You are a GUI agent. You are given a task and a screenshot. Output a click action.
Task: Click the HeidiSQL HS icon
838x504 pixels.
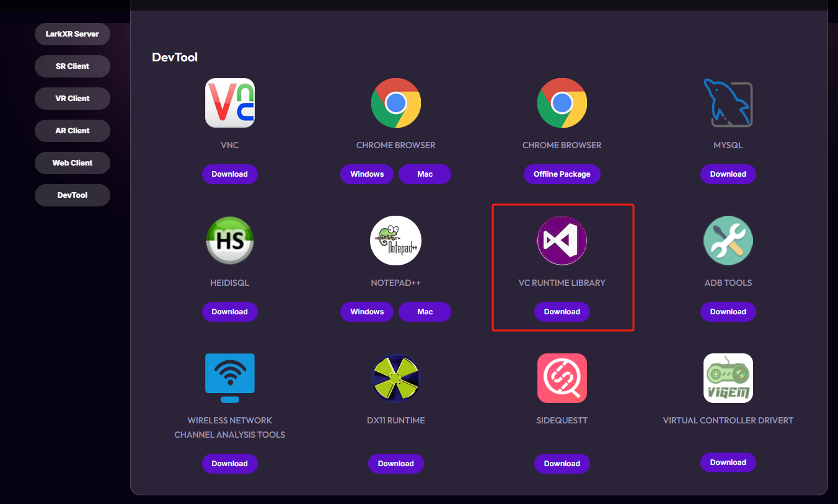coord(230,241)
